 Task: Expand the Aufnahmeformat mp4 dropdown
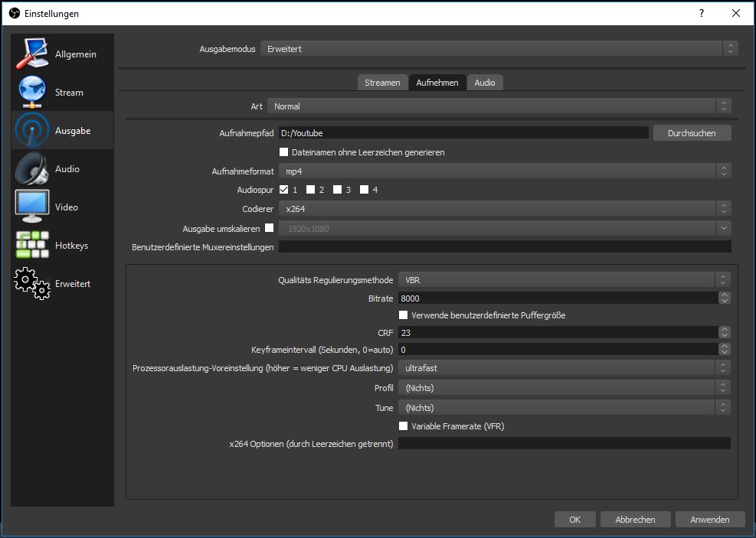tap(505, 171)
